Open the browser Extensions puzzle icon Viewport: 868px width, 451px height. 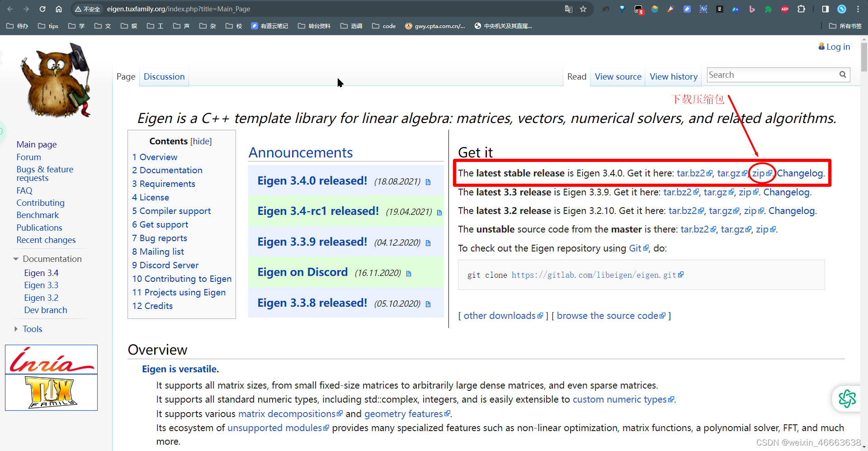[801, 9]
